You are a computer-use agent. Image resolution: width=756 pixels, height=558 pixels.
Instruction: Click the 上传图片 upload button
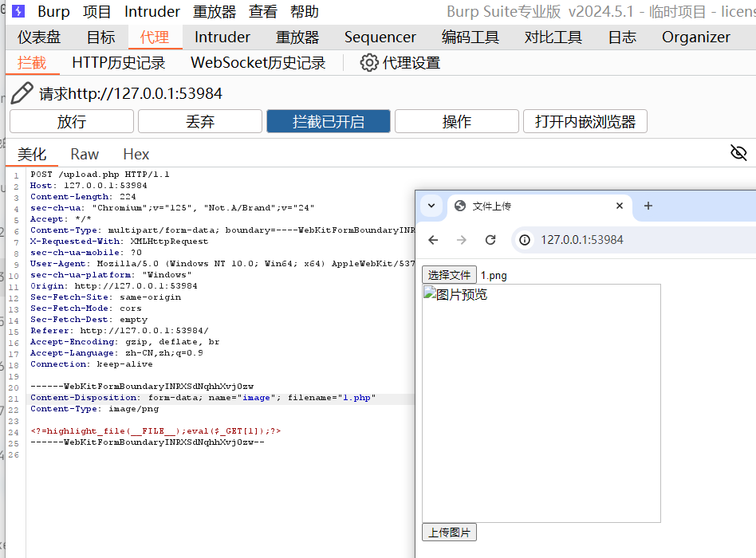(x=449, y=532)
